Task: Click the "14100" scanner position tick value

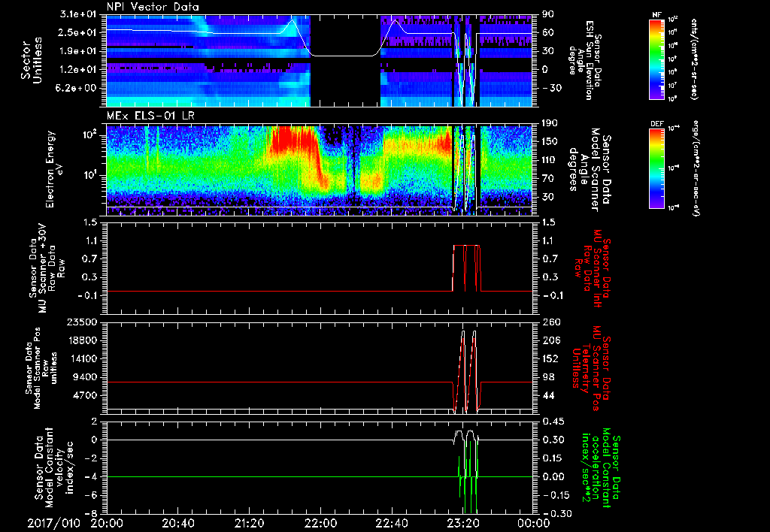Action: coord(81,358)
